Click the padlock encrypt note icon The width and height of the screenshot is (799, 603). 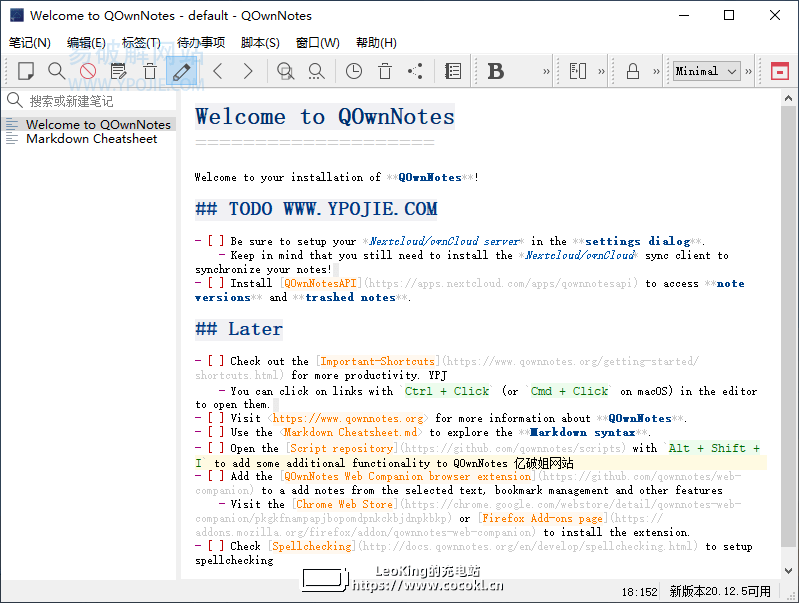coord(633,71)
